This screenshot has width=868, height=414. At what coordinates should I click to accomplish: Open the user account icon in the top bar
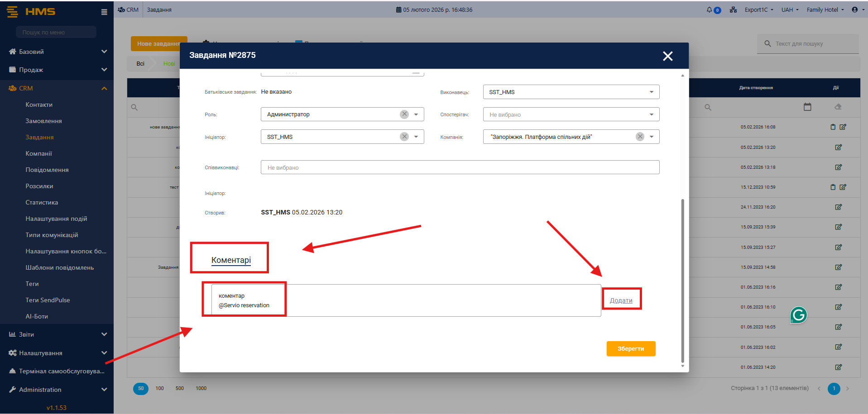[x=854, y=10]
